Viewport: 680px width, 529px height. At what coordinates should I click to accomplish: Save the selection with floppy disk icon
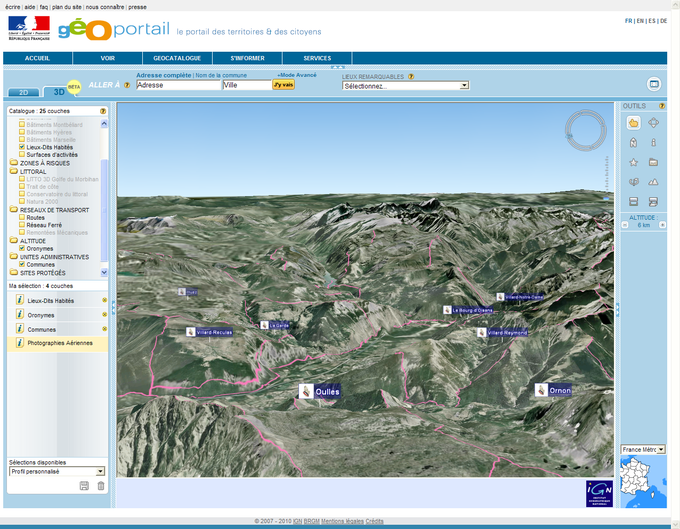[x=84, y=486]
